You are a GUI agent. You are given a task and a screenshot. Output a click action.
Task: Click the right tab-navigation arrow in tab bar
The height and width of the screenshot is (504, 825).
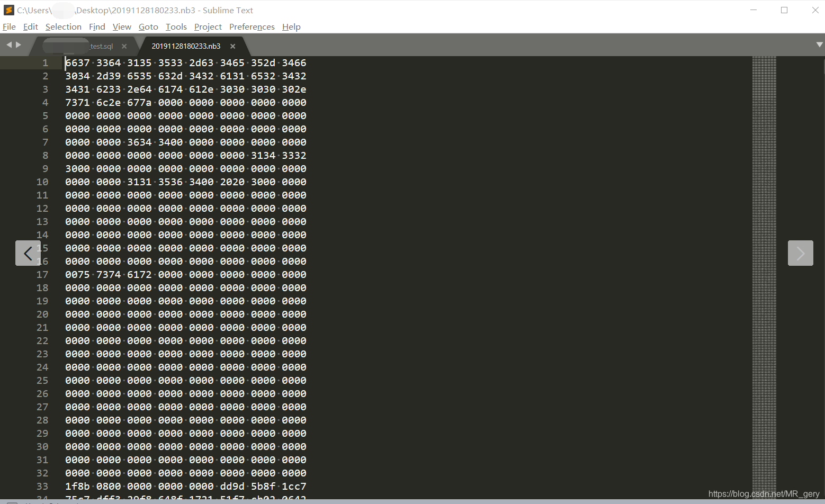17,44
